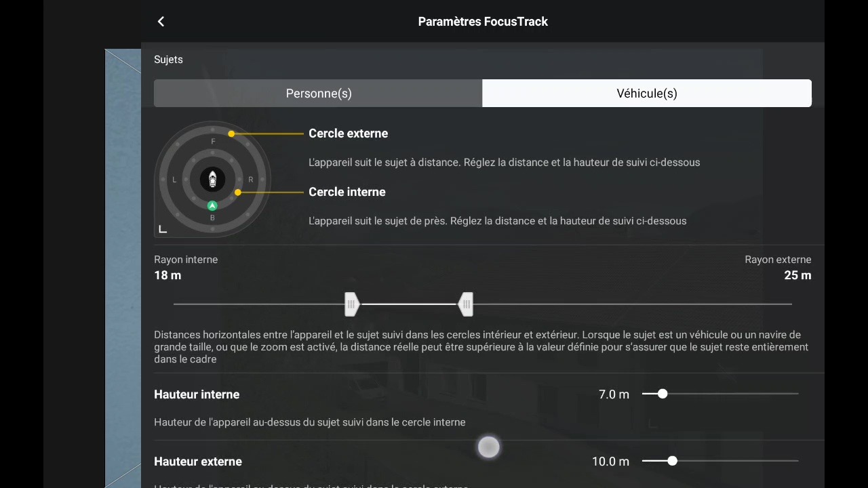Select the R position on the circle

[251, 180]
